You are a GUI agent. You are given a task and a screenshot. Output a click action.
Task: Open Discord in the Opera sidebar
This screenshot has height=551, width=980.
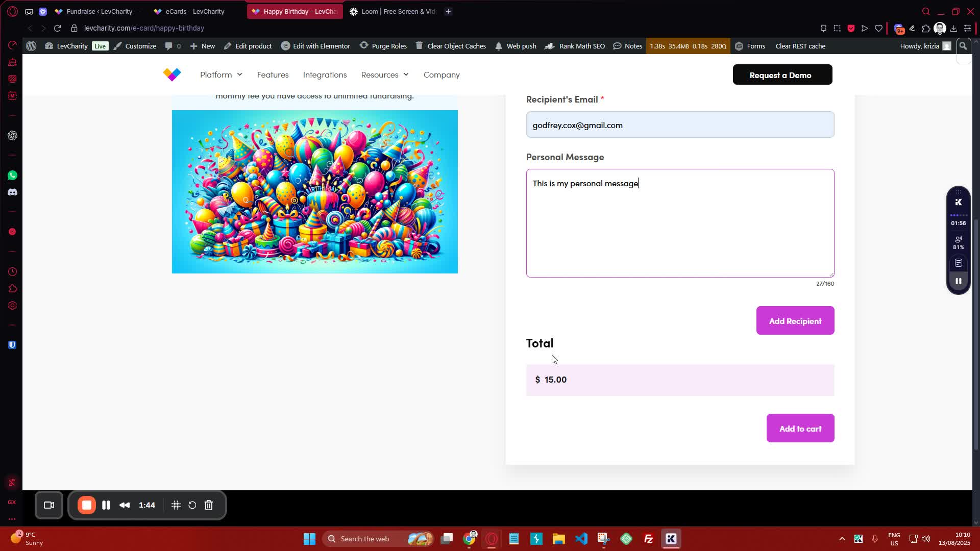12,192
